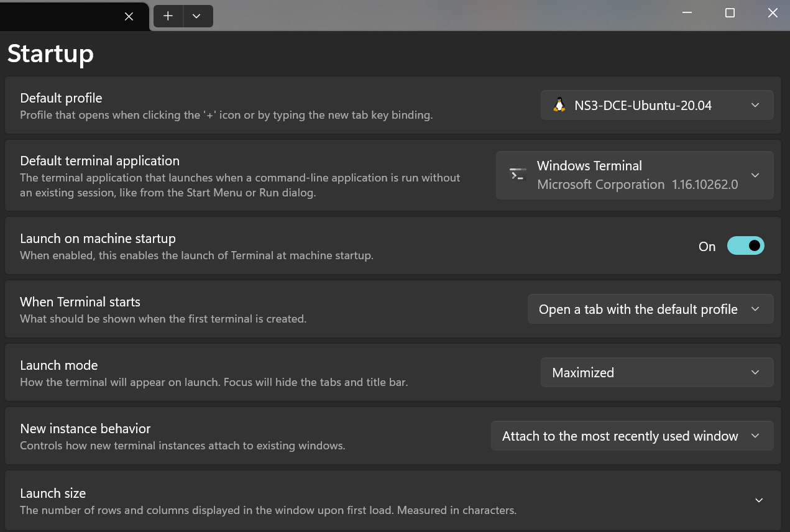This screenshot has height=532, width=790.
Task: Open the new tab profile list chevron
Action: [x=196, y=16]
